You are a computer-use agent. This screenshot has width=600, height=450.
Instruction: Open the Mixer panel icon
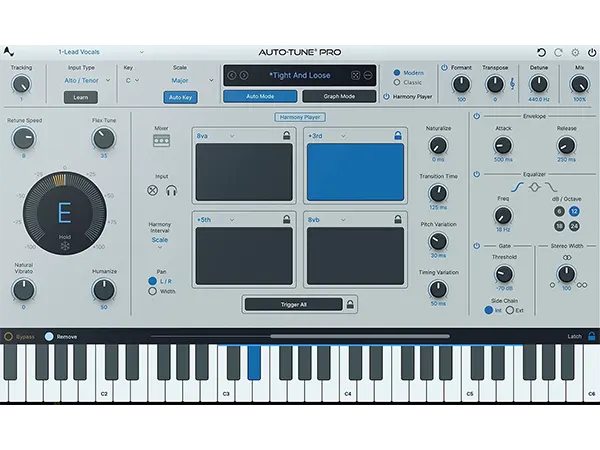pyautogui.click(x=161, y=141)
